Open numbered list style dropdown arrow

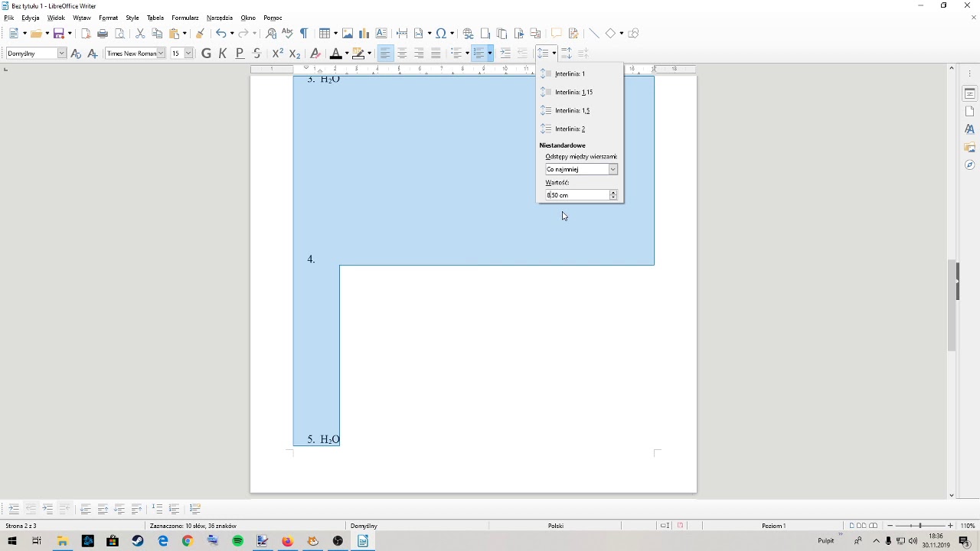(490, 53)
